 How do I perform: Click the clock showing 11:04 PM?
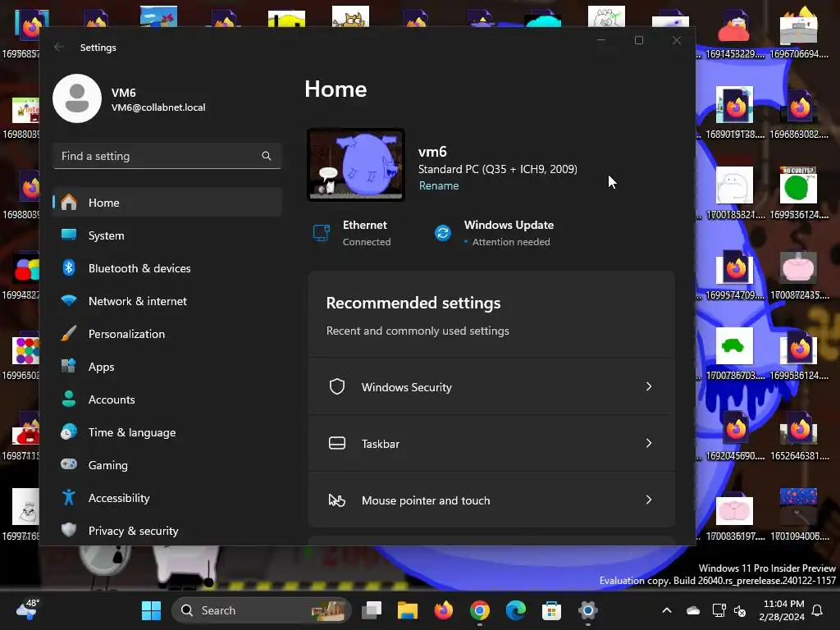pos(782,610)
